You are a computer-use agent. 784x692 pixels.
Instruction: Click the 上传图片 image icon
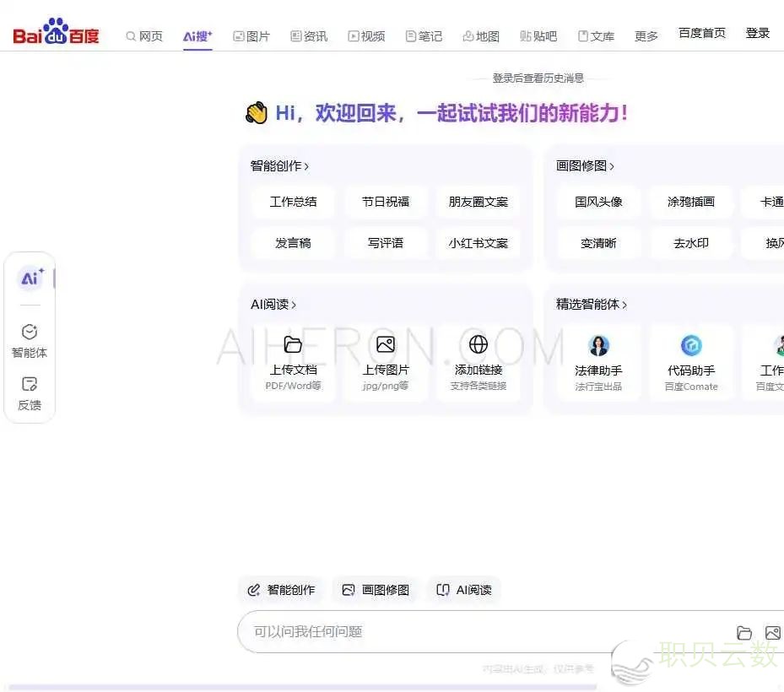pyautogui.click(x=386, y=344)
